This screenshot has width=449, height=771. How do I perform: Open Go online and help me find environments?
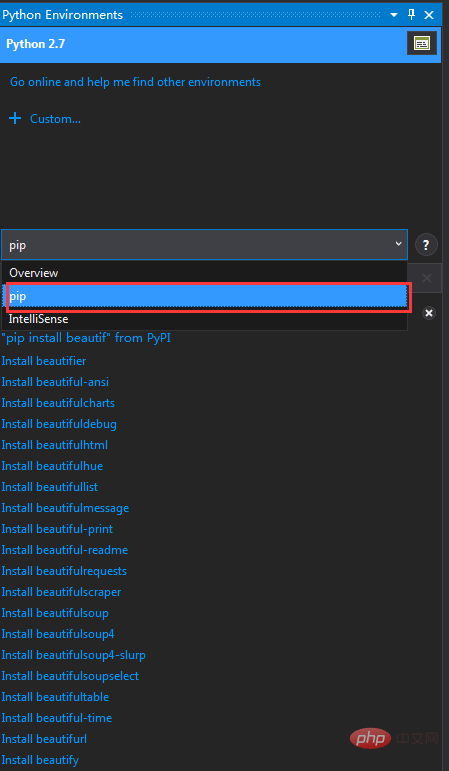[135, 82]
